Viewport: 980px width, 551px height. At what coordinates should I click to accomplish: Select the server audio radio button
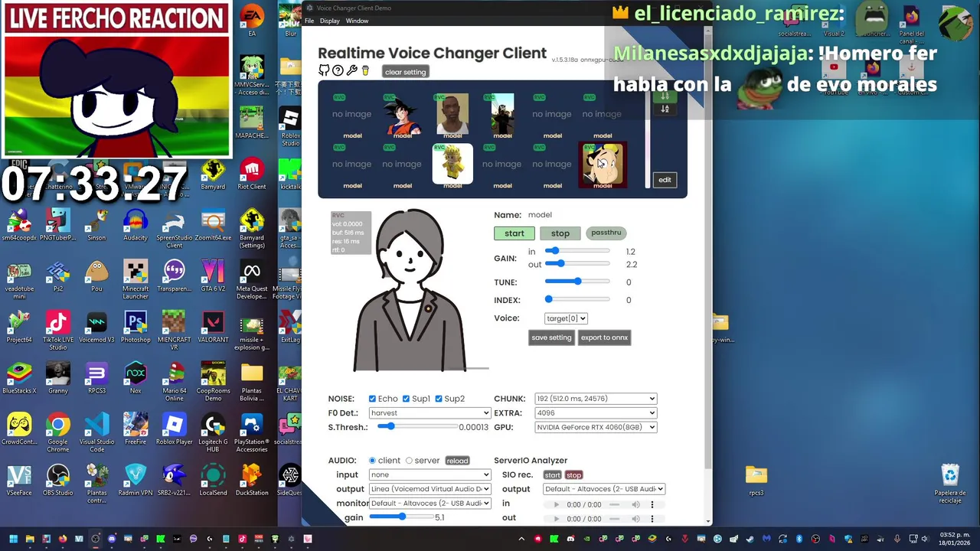point(409,461)
